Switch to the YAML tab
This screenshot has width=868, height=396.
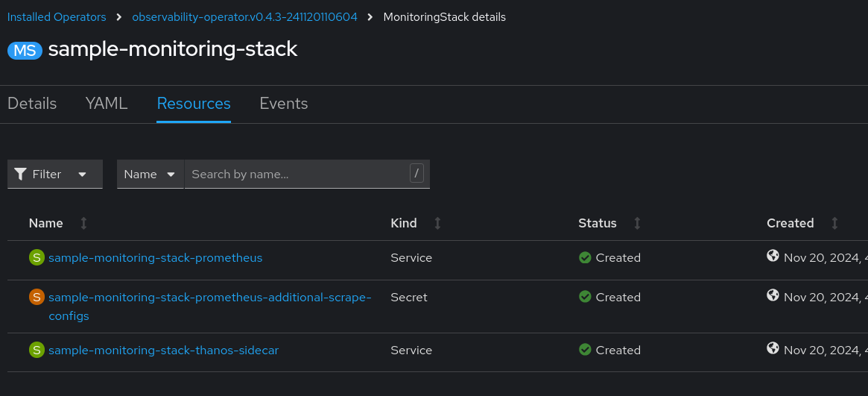pyautogui.click(x=107, y=104)
